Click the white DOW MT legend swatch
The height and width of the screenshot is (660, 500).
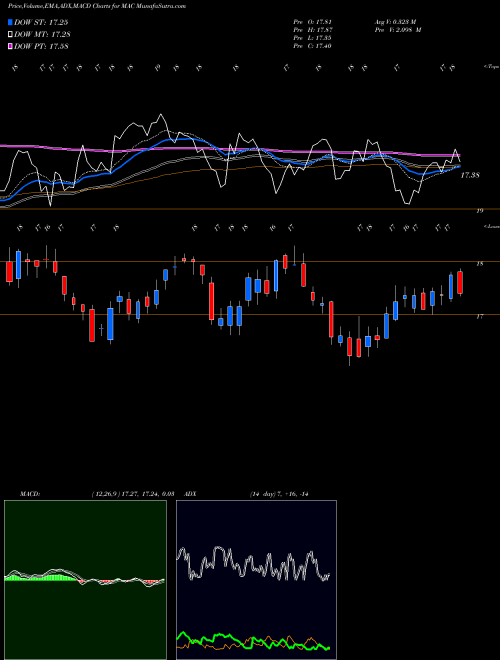tap(10, 35)
